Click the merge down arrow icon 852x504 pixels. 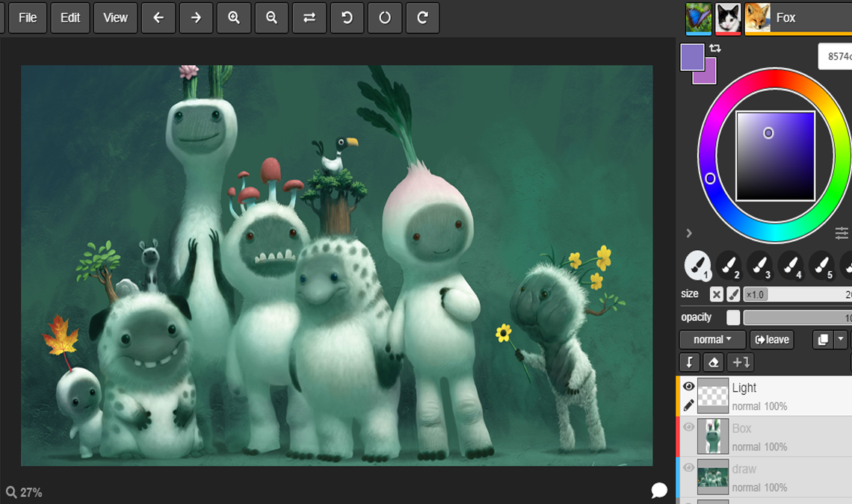pyautogui.click(x=690, y=362)
